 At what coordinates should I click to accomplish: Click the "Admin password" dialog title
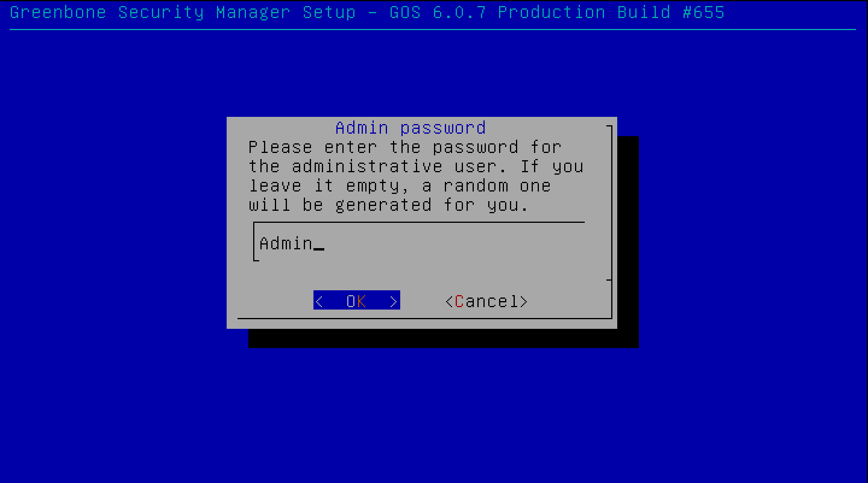tap(410, 128)
